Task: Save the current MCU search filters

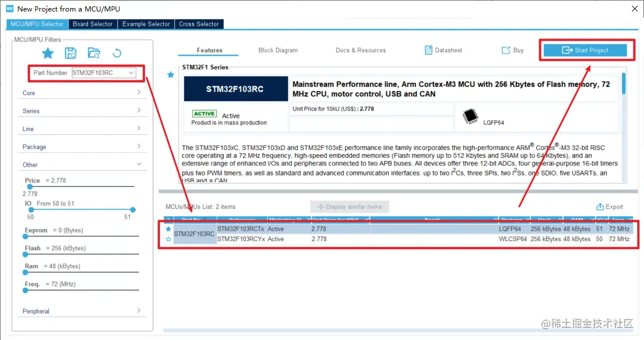Action: point(71,53)
